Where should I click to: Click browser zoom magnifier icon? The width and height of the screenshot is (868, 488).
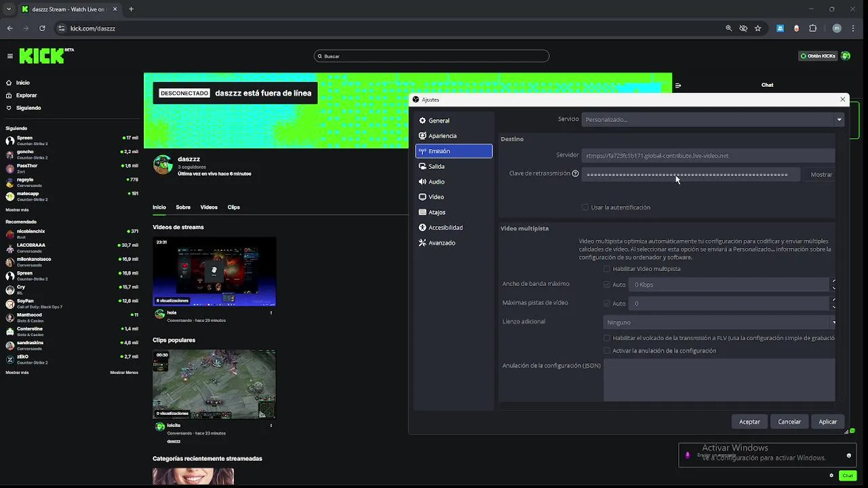pos(729,28)
